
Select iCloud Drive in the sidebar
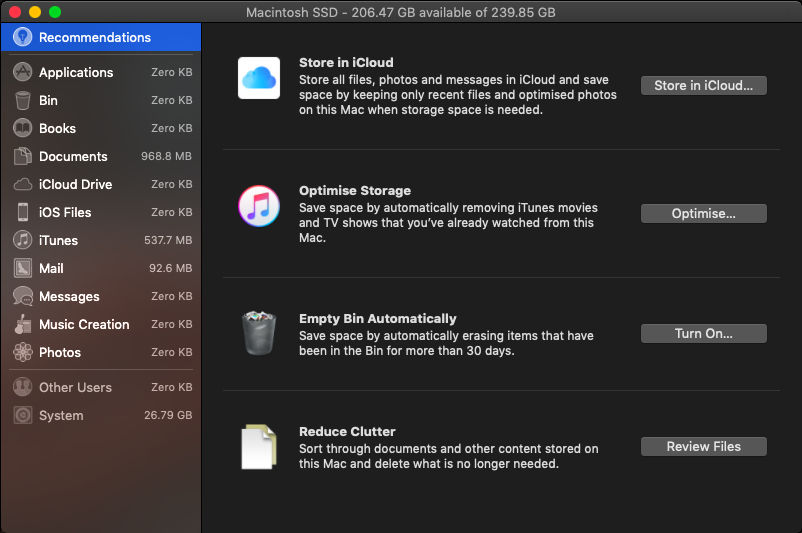(x=75, y=184)
